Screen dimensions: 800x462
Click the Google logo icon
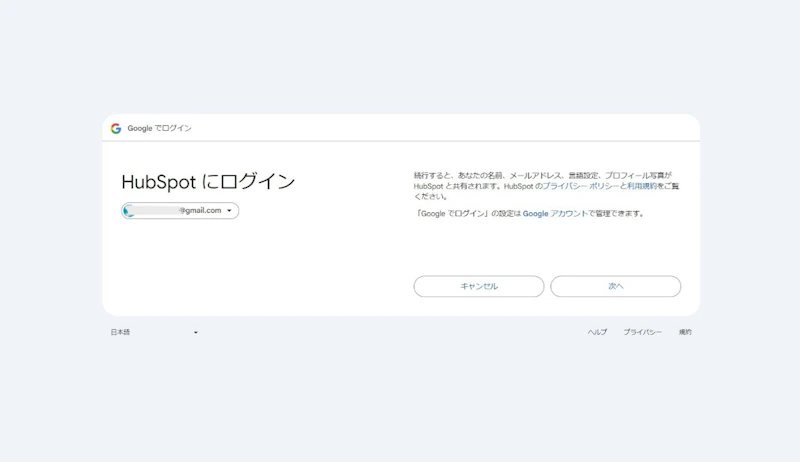coord(116,129)
